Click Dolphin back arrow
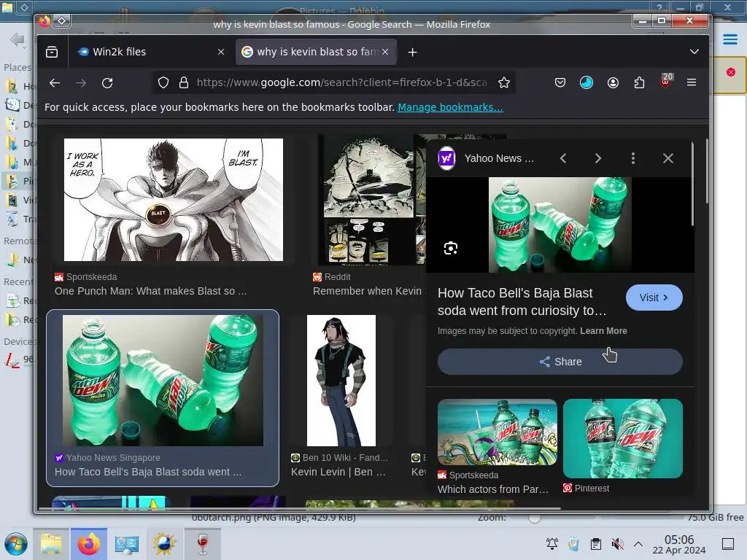747x560 pixels. point(18,39)
